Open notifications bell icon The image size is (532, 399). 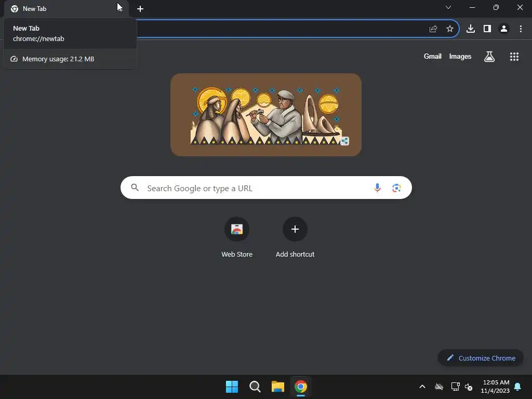coord(518,387)
